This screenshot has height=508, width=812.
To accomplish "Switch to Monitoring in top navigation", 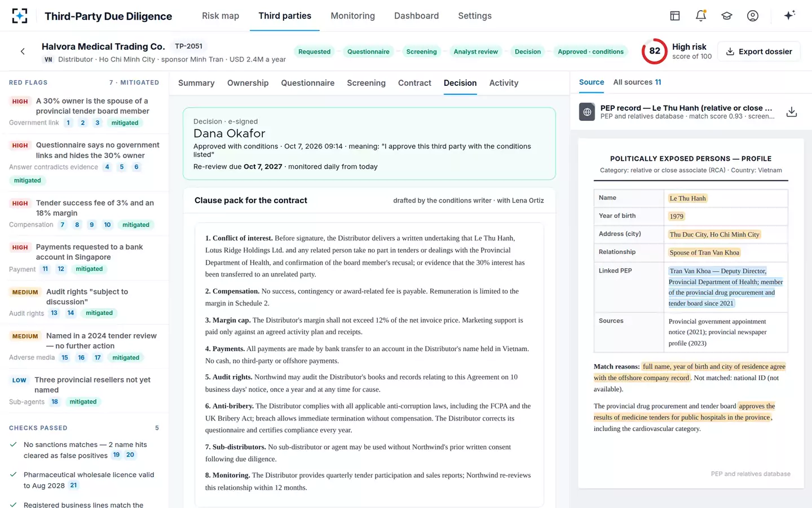I will [352, 16].
